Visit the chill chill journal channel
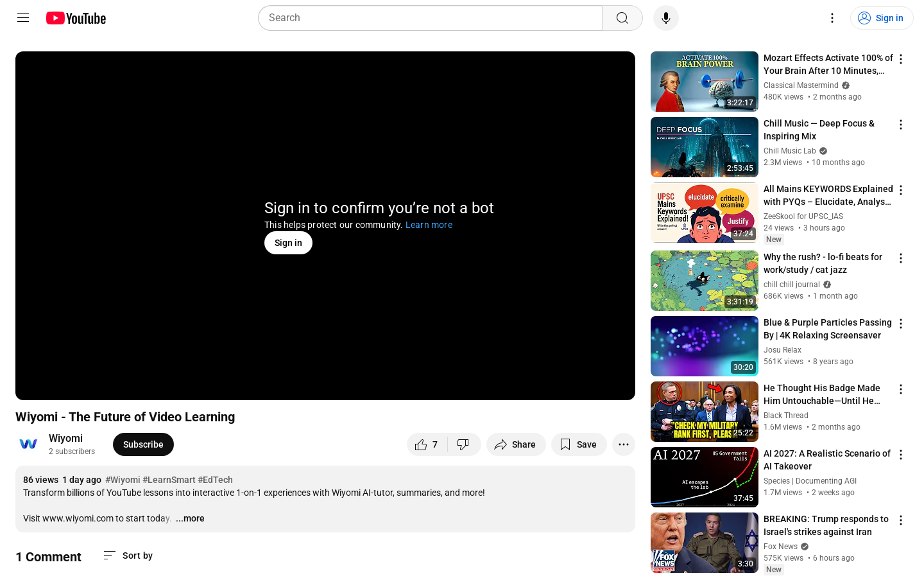Viewport: 924px width, 578px height. [x=792, y=285]
